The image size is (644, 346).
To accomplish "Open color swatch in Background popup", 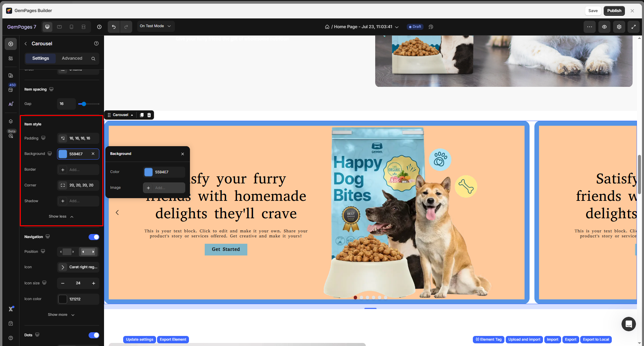I will coord(148,172).
